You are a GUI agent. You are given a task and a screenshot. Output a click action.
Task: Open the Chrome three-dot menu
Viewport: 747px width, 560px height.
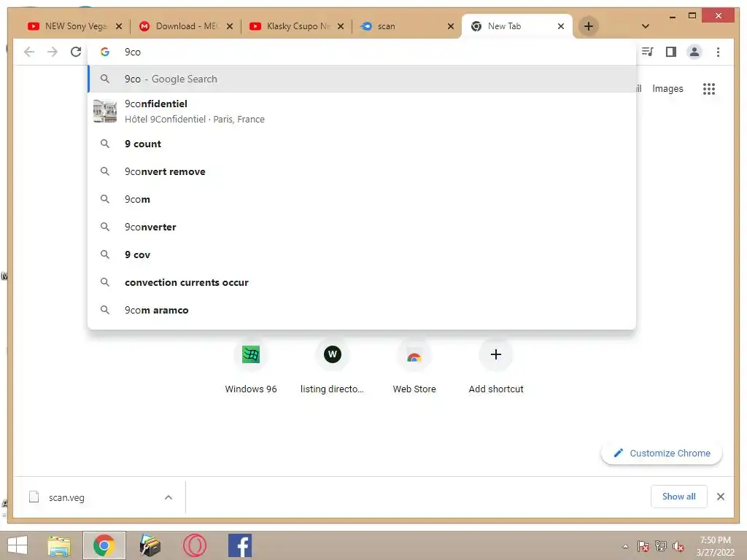[718, 52]
